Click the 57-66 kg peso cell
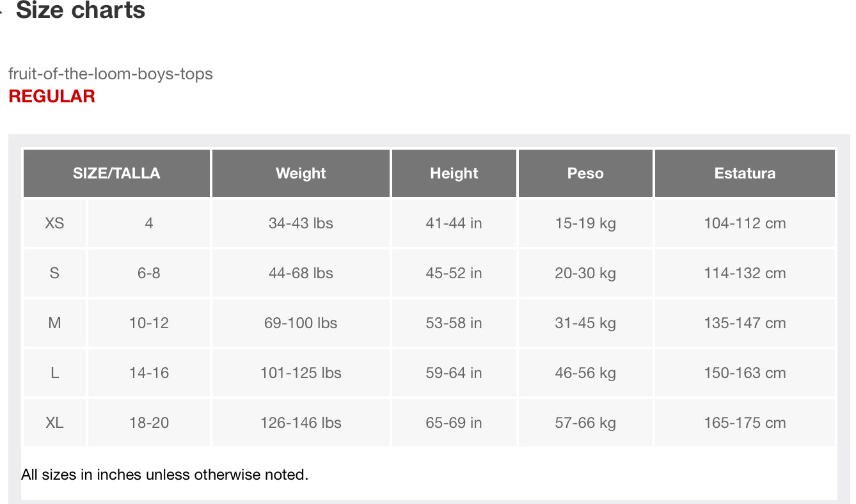Viewport: 856px width, 504px height. pos(585,423)
